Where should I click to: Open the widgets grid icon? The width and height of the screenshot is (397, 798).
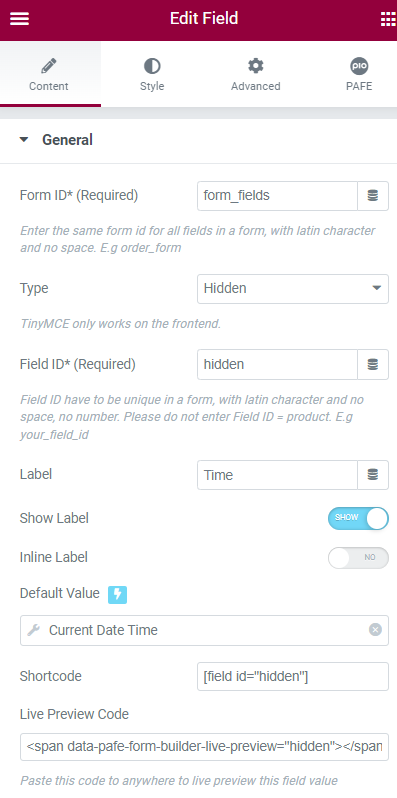388,19
